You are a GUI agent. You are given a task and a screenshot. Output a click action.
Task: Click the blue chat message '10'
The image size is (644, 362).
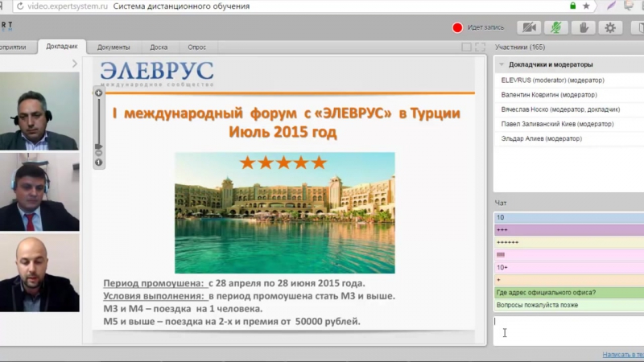569,217
